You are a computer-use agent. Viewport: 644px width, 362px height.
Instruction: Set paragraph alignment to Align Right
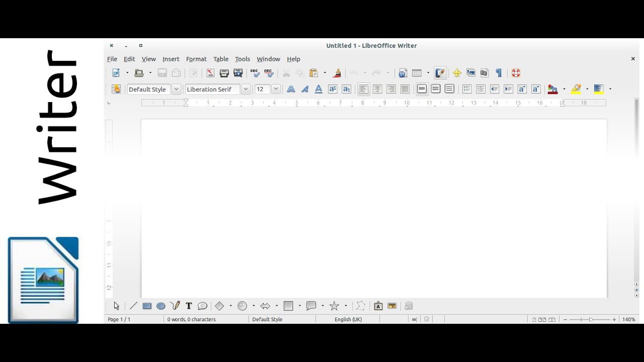pos(391,89)
